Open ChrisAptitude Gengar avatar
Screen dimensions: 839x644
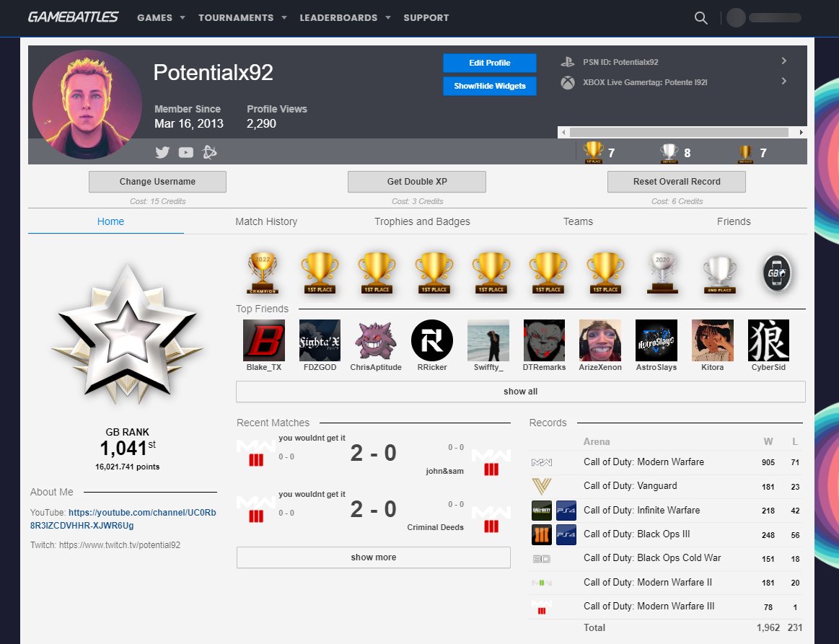pos(376,340)
